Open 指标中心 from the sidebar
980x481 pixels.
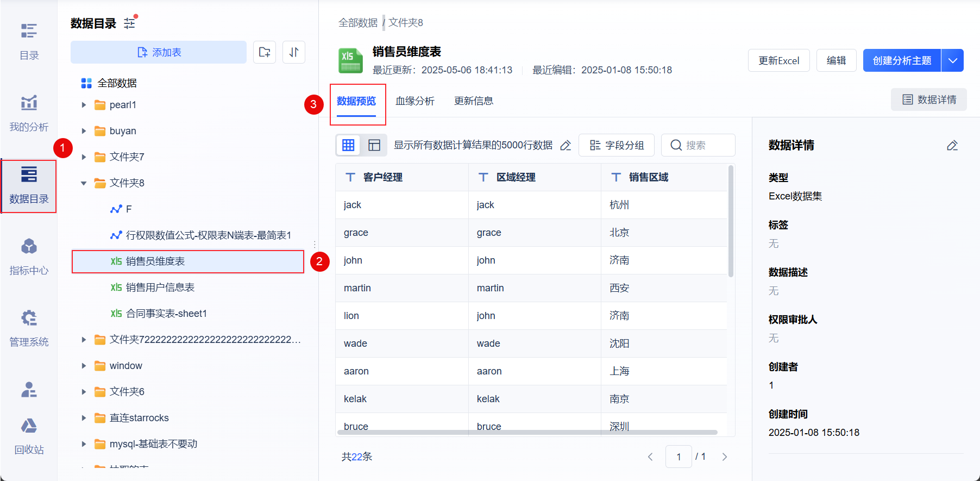(29, 257)
